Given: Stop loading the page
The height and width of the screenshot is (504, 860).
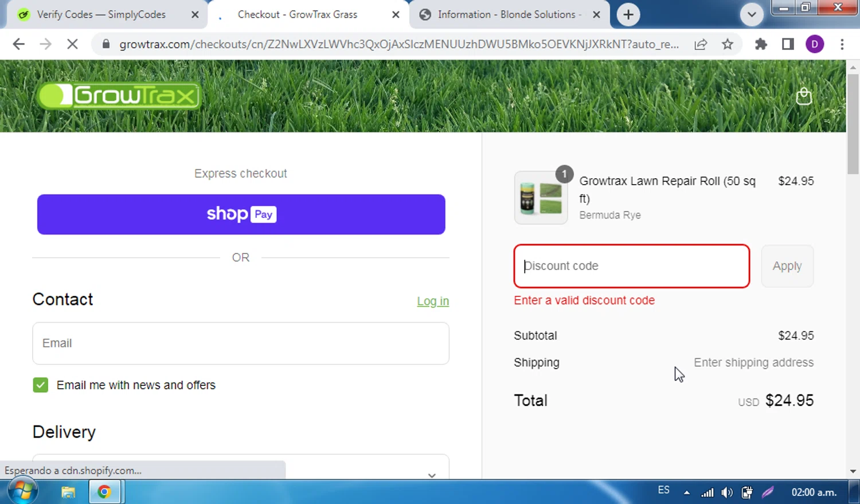Looking at the screenshot, I should tap(72, 44).
